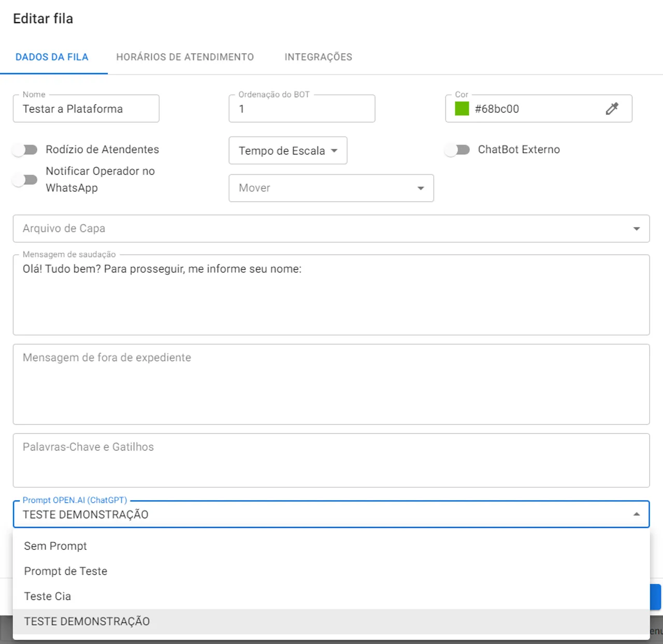Choose Sem Prompt option
Viewport: 663px width, 644px height.
click(x=55, y=546)
